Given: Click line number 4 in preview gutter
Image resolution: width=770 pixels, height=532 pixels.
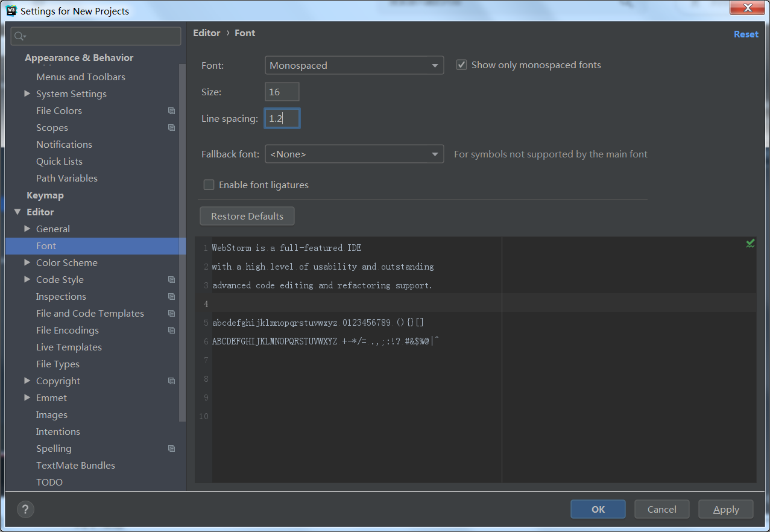Looking at the screenshot, I should (206, 304).
